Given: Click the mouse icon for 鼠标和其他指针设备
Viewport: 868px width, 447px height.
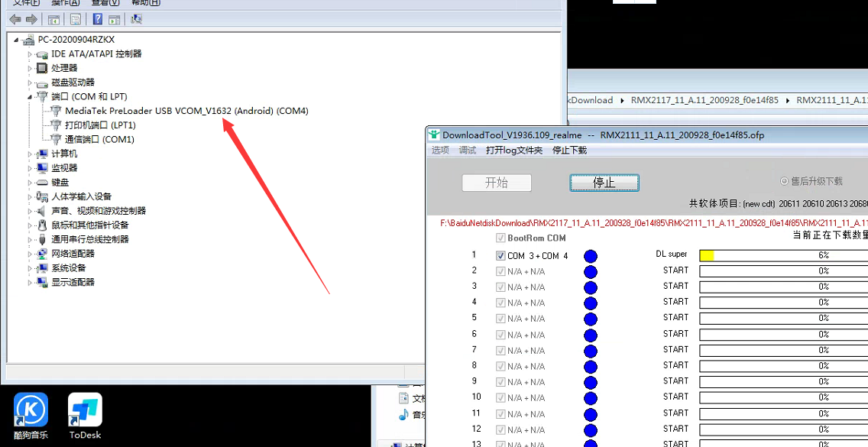Looking at the screenshot, I should (42, 225).
